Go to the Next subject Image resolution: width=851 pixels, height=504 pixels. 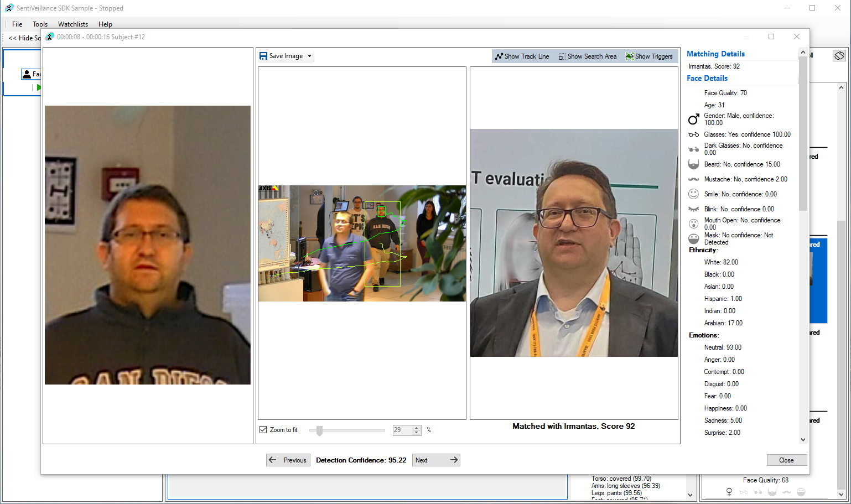tap(436, 460)
